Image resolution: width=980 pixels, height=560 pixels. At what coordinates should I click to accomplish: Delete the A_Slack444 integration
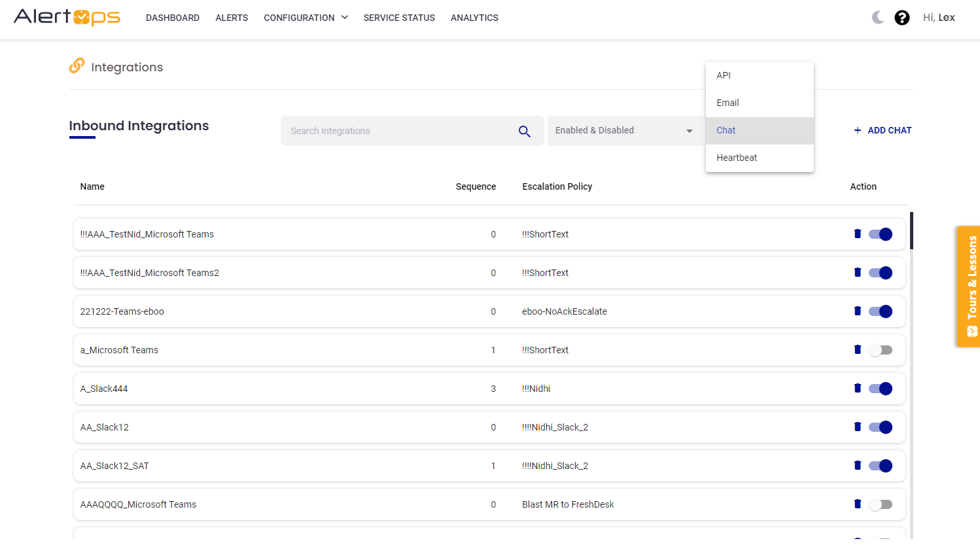point(857,388)
